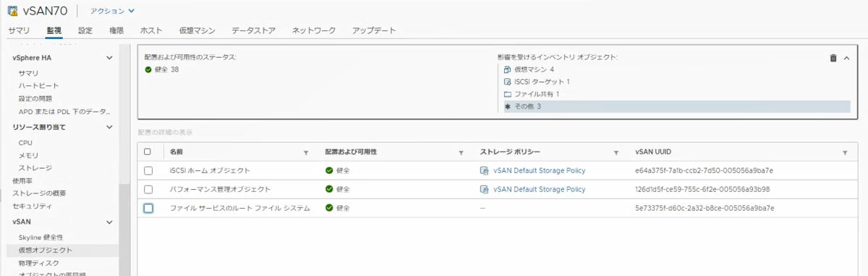The image size is (868, 276).
Task: Open Skyline 健全性 under vSAN
Action: (41, 238)
